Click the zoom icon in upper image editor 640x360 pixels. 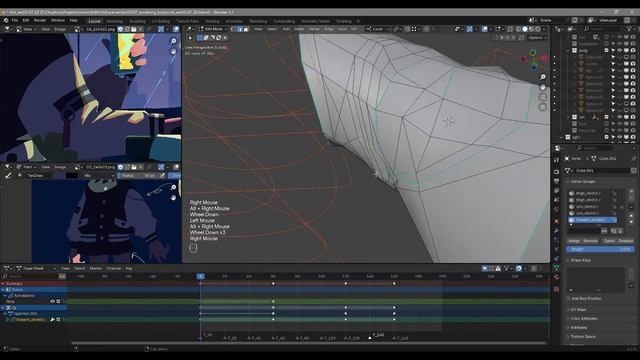pyautogui.click(x=173, y=41)
